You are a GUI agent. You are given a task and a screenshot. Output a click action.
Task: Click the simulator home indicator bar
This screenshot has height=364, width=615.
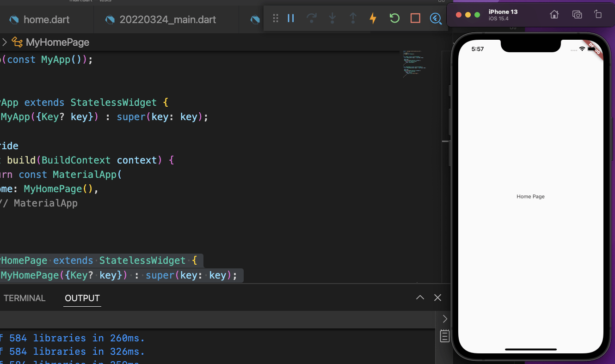(x=530, y=350)
